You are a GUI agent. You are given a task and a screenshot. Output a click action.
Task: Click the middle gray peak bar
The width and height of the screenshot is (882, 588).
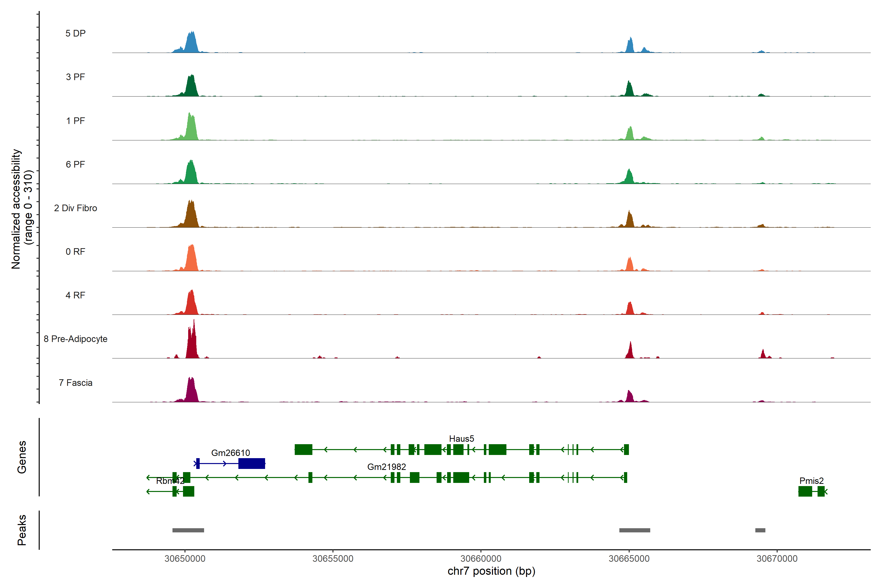[635, 530]
